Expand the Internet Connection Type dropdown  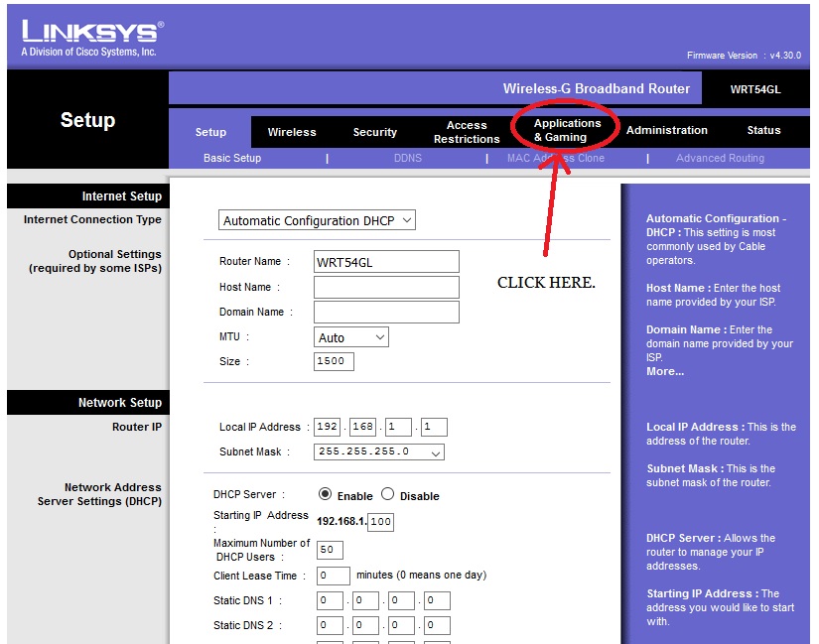317,220
